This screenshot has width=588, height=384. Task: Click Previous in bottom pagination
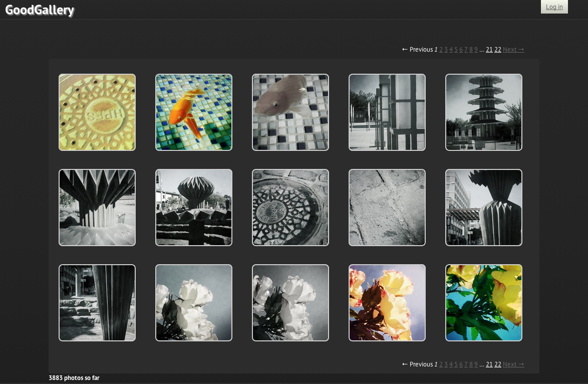pyautogui.click(x=417, y=364)
